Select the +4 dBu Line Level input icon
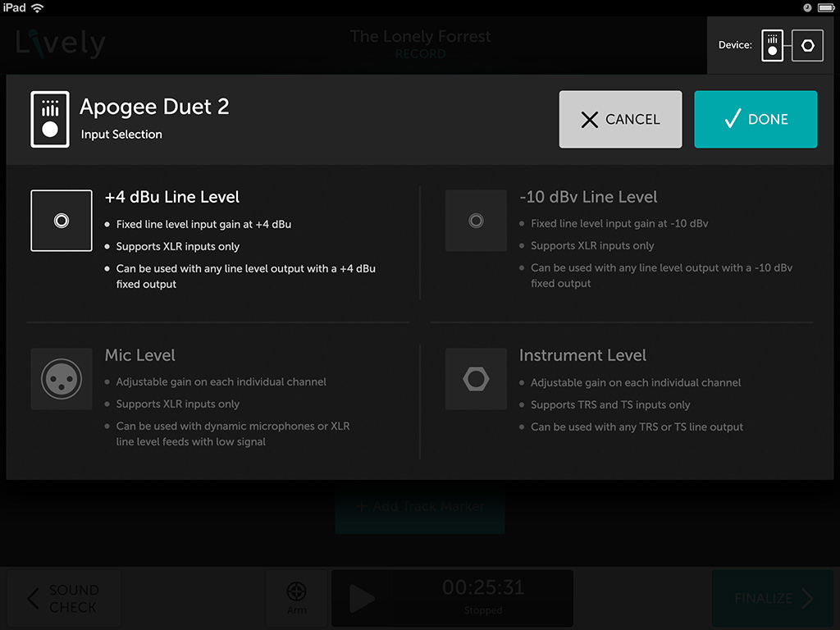Viewport: 840px width, 630px height. (x=62, y=221)
